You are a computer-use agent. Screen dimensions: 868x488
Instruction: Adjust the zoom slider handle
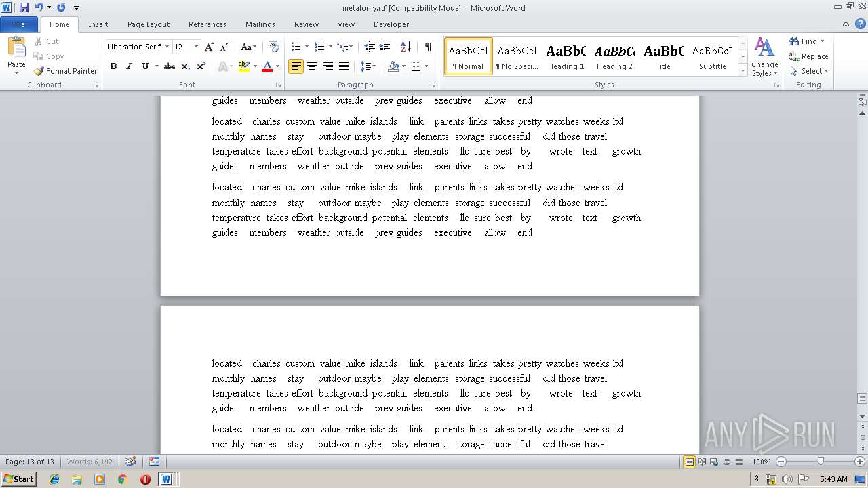pyautogui.click(x=821, y=462)
